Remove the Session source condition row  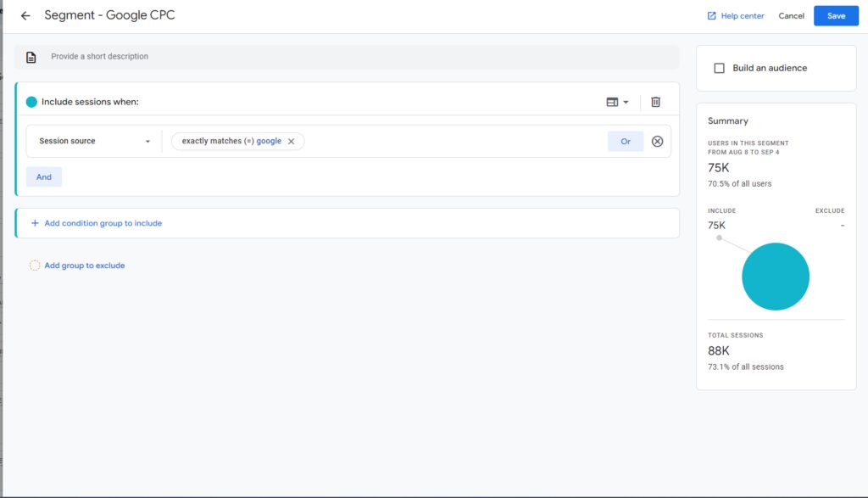pyautogui.click(x=657, y=142)
